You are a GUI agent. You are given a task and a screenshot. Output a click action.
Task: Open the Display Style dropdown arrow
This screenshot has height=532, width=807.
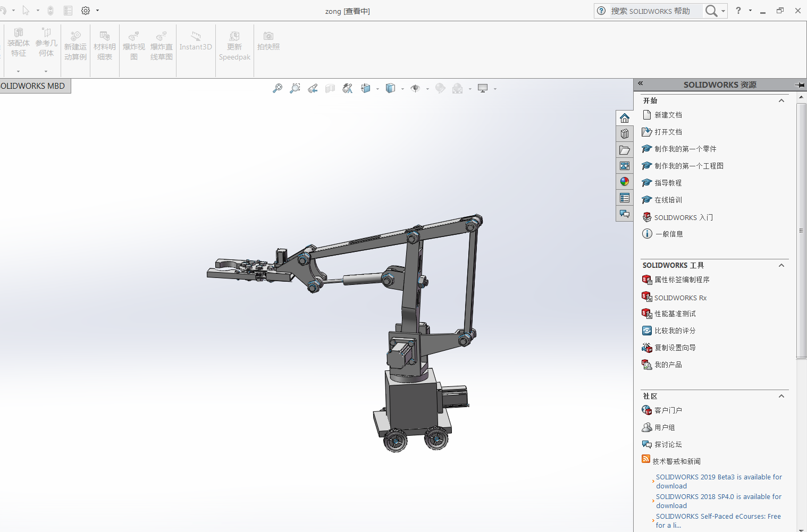click(x=402, y=89)
